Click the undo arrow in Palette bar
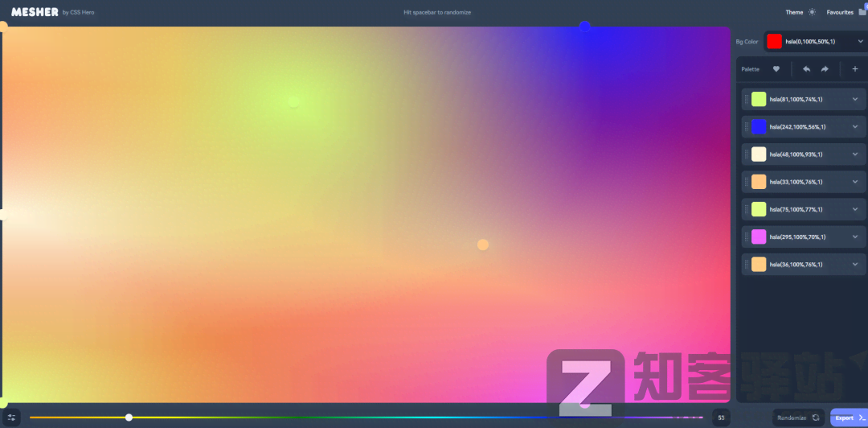Image resolution: width=868 pixels, height=428 pixels. point(806,69)
